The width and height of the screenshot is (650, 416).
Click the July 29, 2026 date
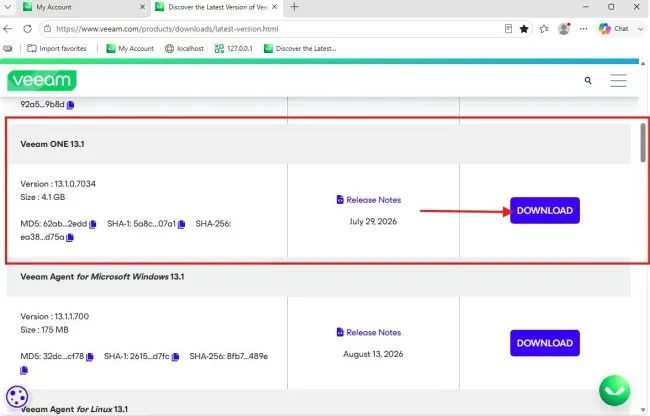coord(373,222)
